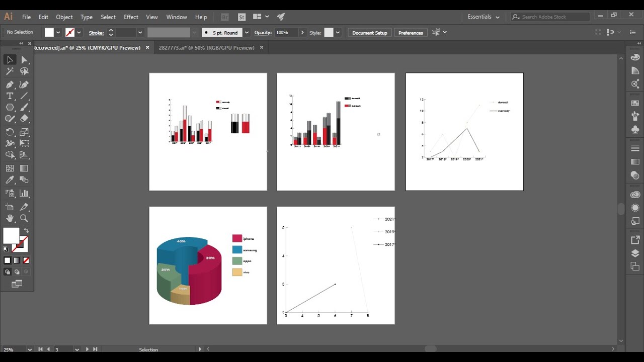644x362 pixels.
Task: Open the Color palette panel icon
Action: [635, 57]
